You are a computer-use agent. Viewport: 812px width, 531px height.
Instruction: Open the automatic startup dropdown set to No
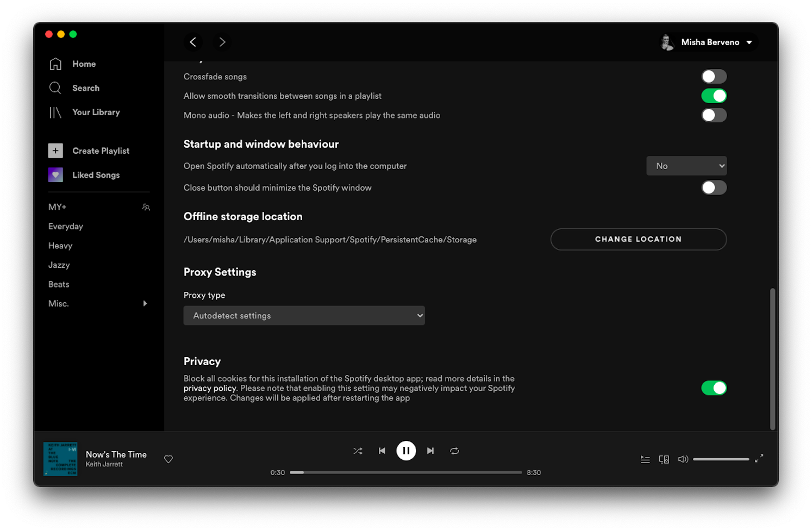686,166
